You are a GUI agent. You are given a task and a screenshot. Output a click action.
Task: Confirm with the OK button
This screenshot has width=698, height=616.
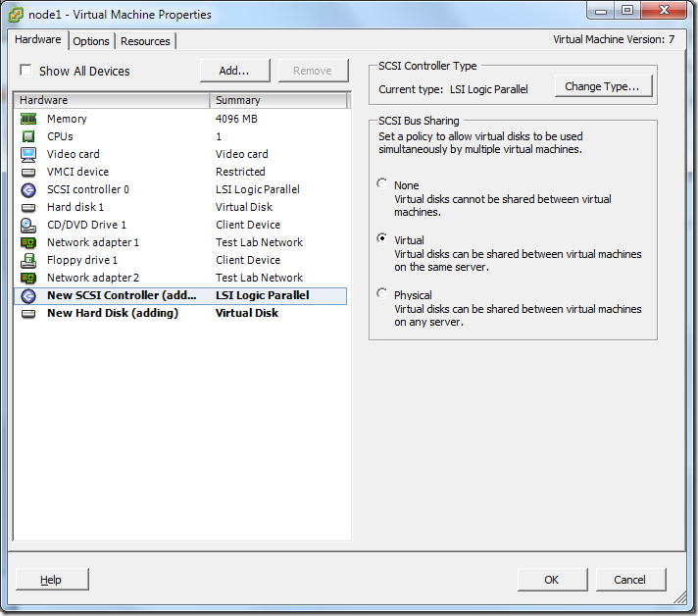coord(552,579)
